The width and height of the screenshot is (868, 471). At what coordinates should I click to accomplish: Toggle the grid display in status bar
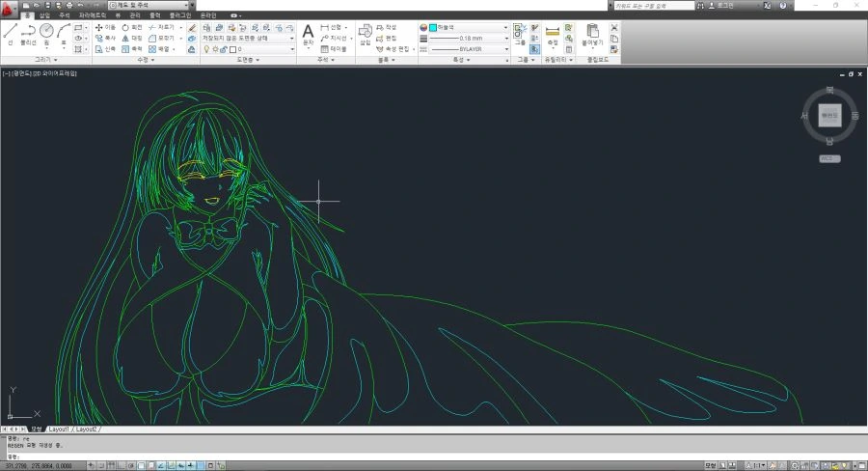[112, 465]
